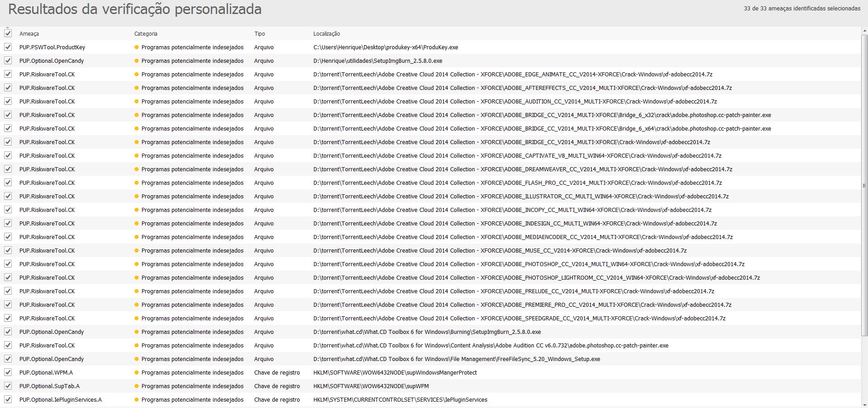Sort list by Tipo column header

point(260,34)
